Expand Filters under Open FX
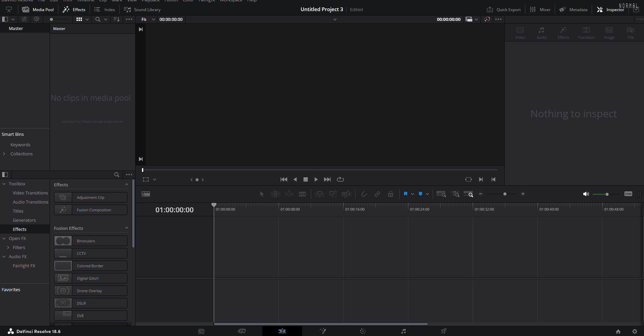Viewport: 644px width, 336px height. (8, 247)
